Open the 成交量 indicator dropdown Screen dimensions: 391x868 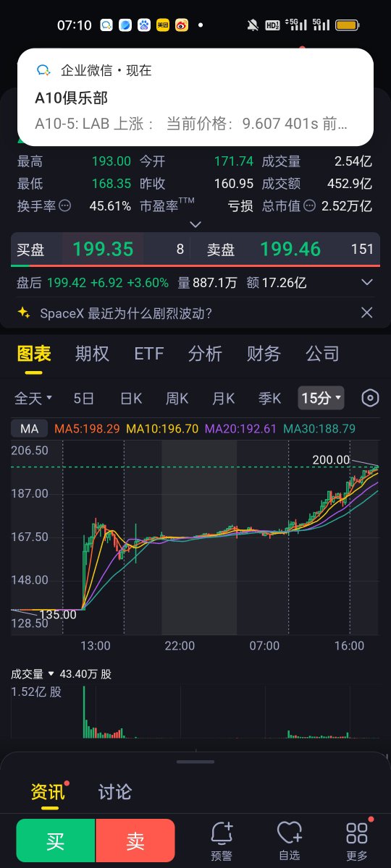point(33,673)
